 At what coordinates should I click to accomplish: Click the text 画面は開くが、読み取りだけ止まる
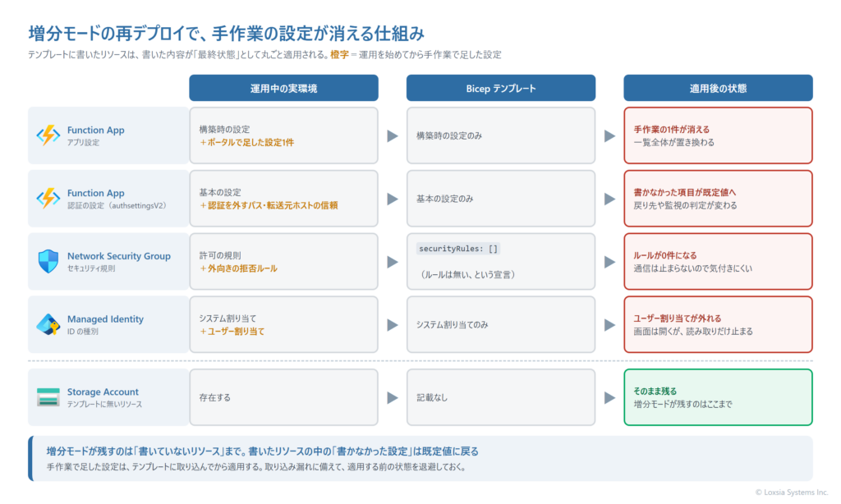tap(693, 332)
